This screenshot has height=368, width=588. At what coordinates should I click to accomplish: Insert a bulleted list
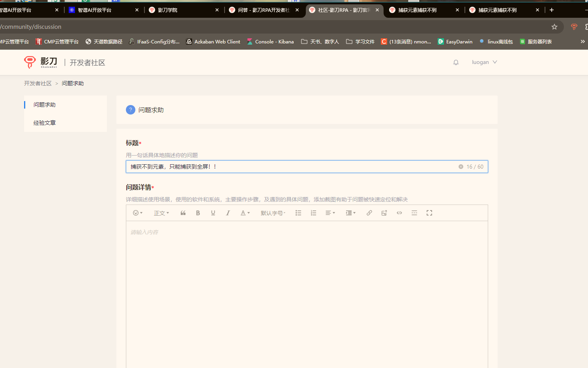tap(298, 213)
